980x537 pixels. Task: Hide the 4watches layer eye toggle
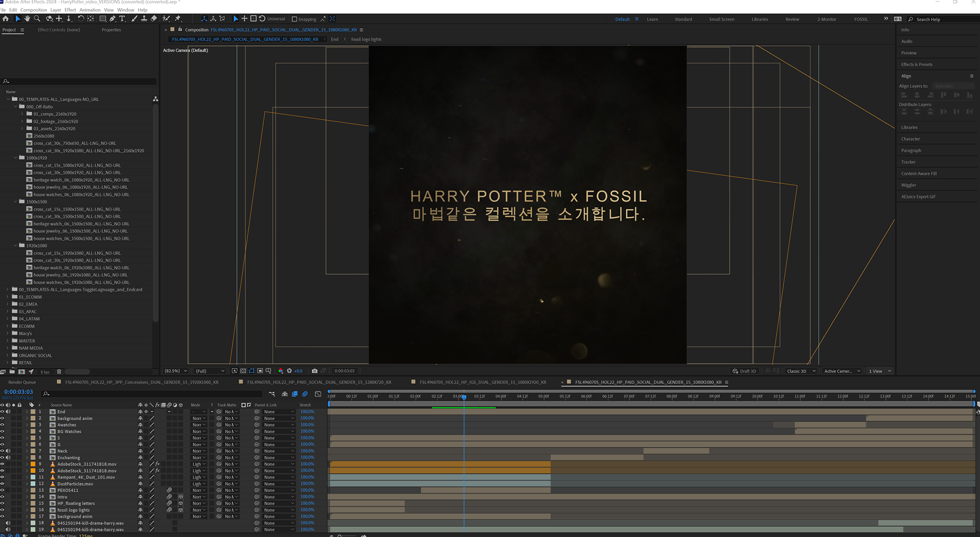tap(2, 425)
